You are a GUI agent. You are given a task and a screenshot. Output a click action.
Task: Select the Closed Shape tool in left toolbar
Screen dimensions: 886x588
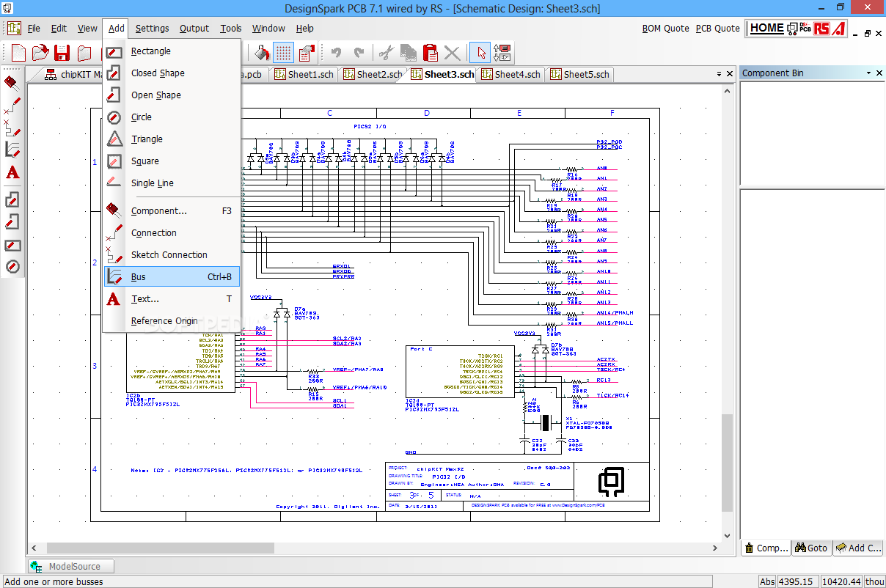pyautogui.click(x=12, y=199)
